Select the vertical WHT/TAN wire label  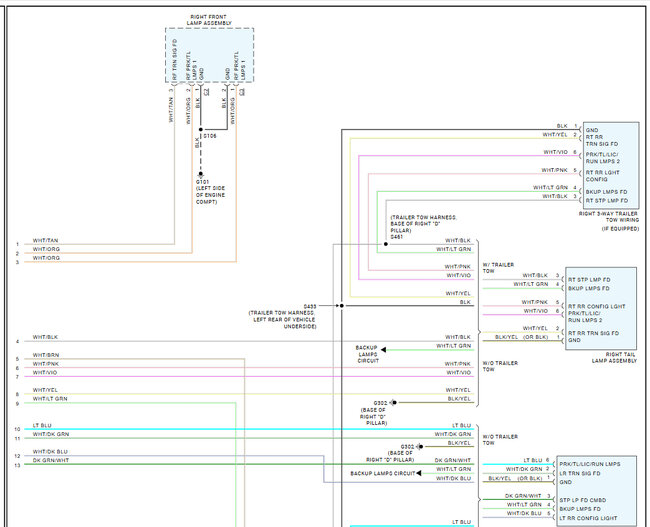(171, 110)
